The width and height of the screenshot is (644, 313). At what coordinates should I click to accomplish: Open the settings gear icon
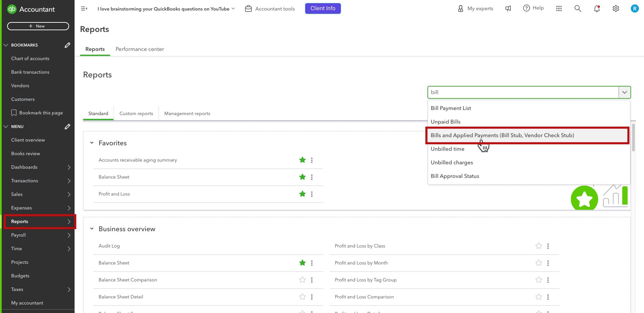(616, 8)
